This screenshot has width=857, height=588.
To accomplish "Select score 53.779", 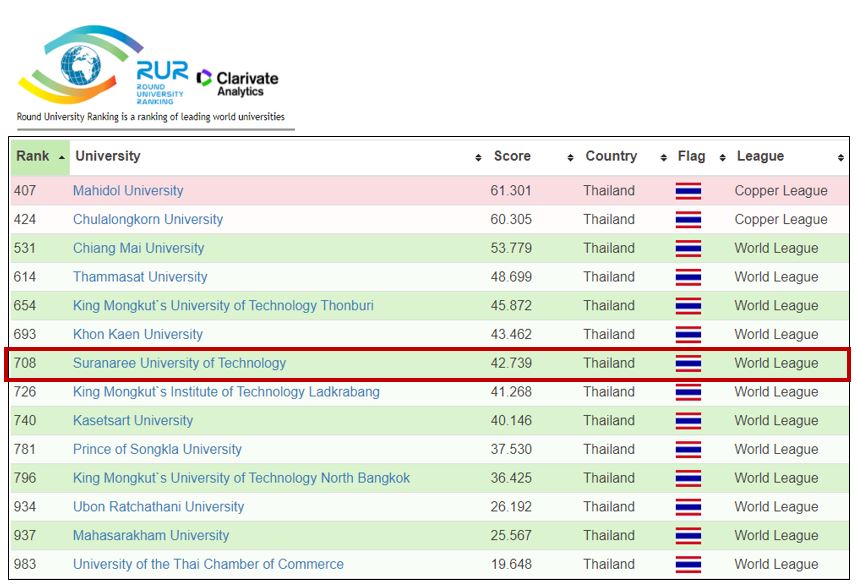I will tap(511, 248).
